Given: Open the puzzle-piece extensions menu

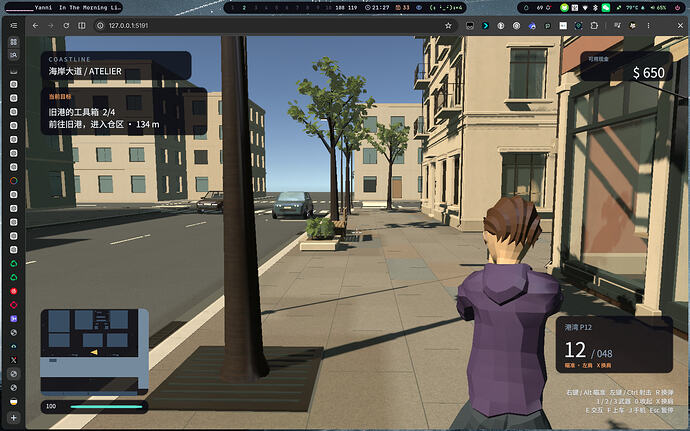Looking at the screenshot, I should click(x=594, y=26).
